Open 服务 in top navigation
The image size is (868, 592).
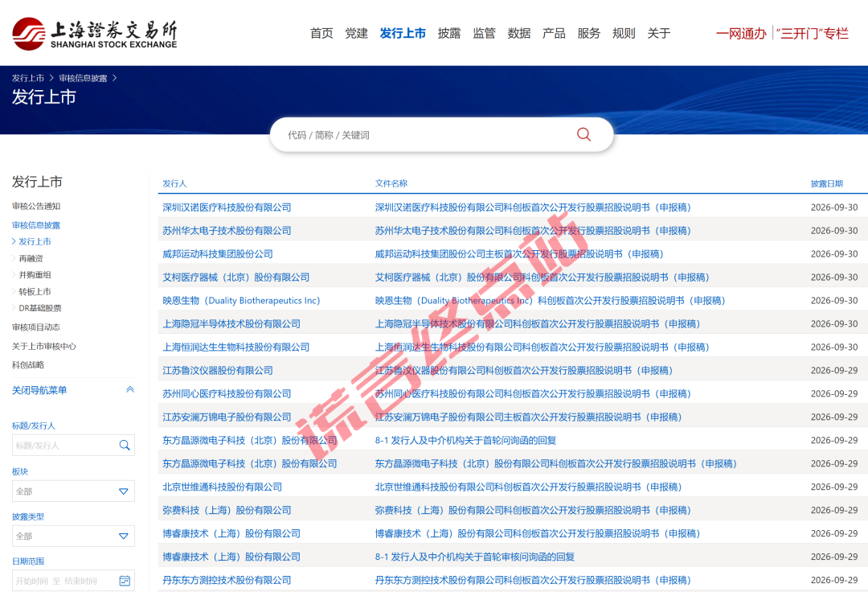[x=589, y=33]
